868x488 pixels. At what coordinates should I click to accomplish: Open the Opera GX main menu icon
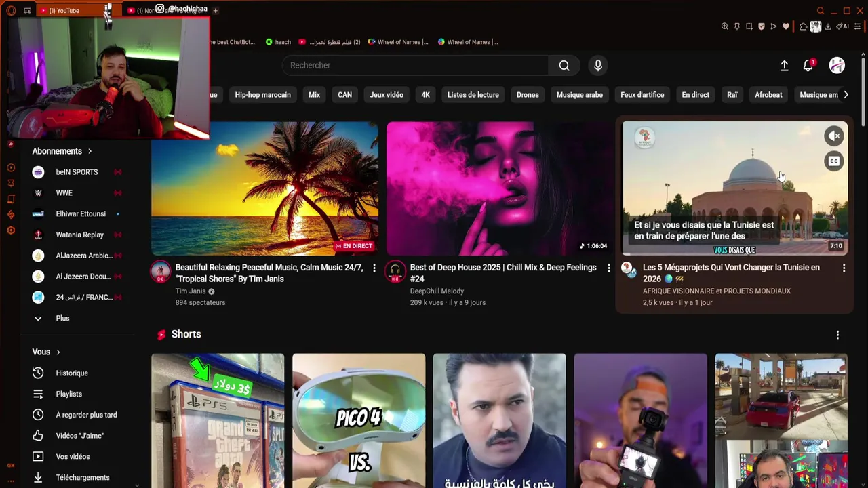coord(11,10)
